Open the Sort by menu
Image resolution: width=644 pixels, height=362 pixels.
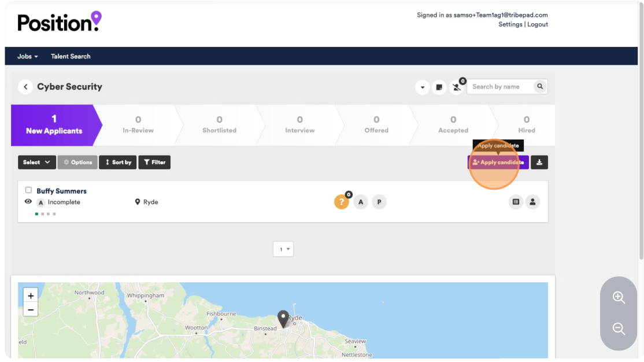point(118,162)
